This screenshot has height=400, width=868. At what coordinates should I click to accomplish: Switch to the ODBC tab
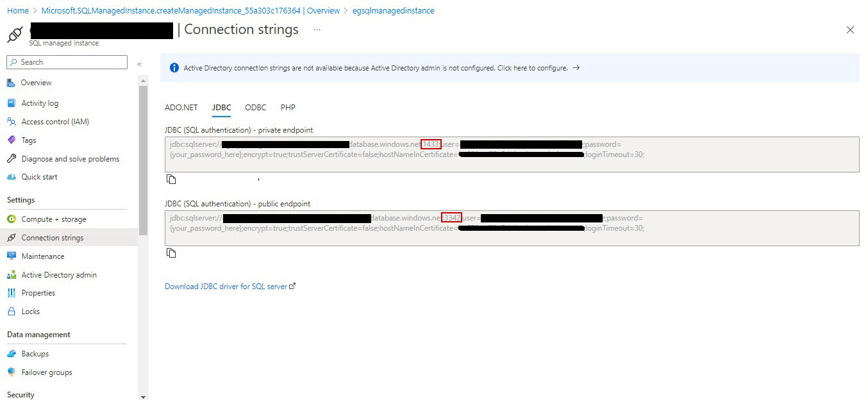(x=256, y=108)
